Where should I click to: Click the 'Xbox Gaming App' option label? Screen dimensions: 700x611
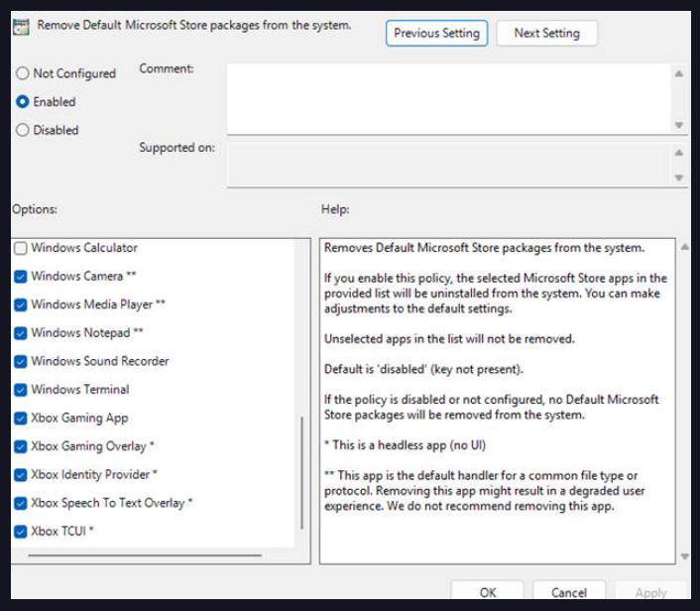[x=80, y=418]
